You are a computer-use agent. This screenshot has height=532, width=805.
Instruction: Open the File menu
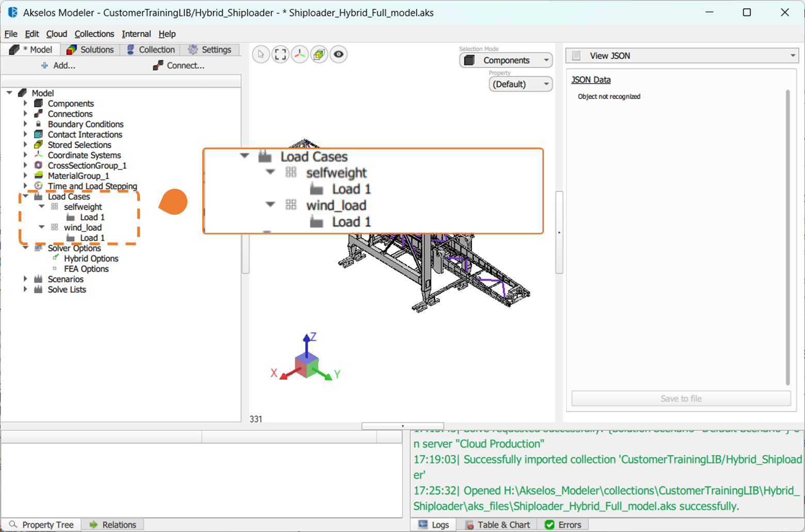coord(11,34)
